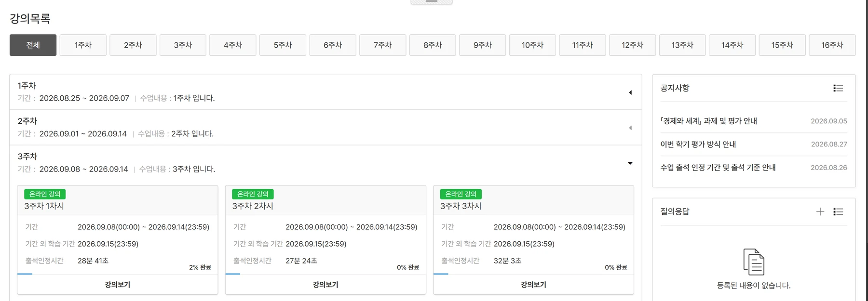Image resolution: width=868 pixels, height=301 pixels.
Task: Click the 온라인 강의 badge on 3주차 3차시
Action: (461, 194)
